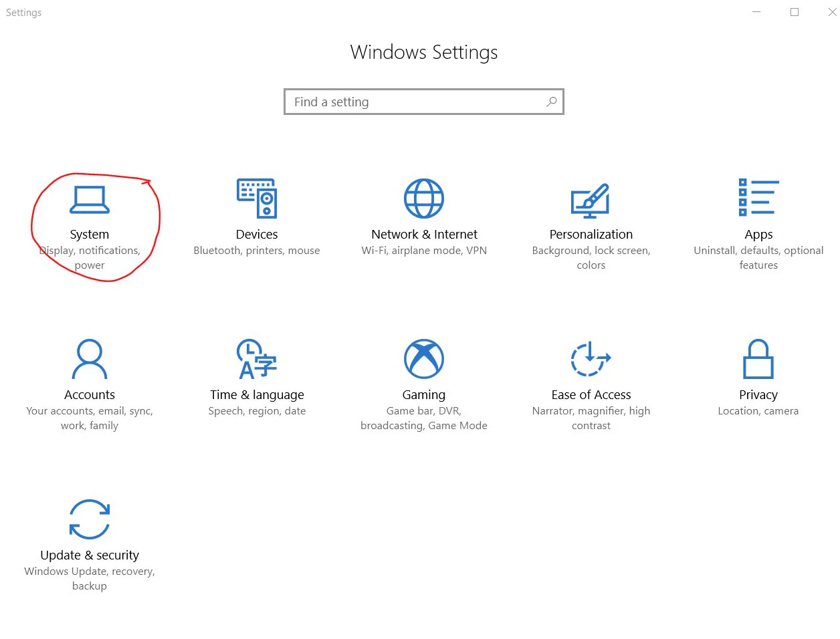Click 'Location, camera' text

[x=758, y=411]
